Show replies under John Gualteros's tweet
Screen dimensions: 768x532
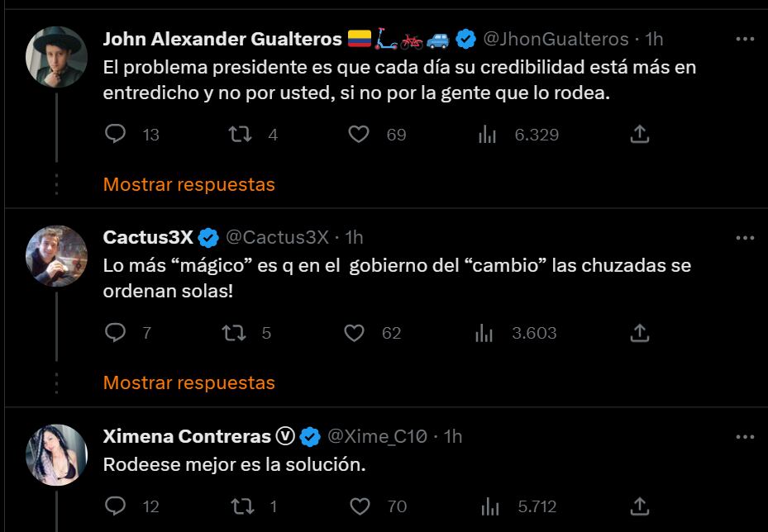click(x=188, y=184)
